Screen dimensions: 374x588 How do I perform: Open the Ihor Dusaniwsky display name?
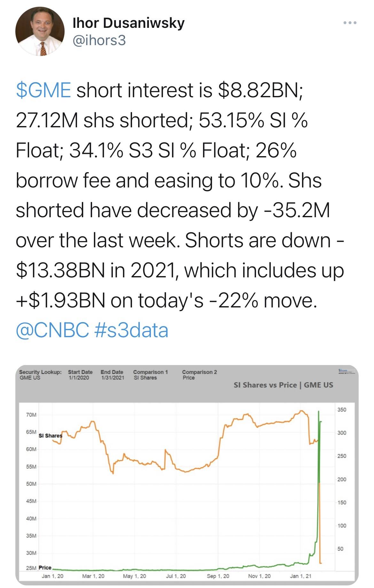tap(129, 23)
